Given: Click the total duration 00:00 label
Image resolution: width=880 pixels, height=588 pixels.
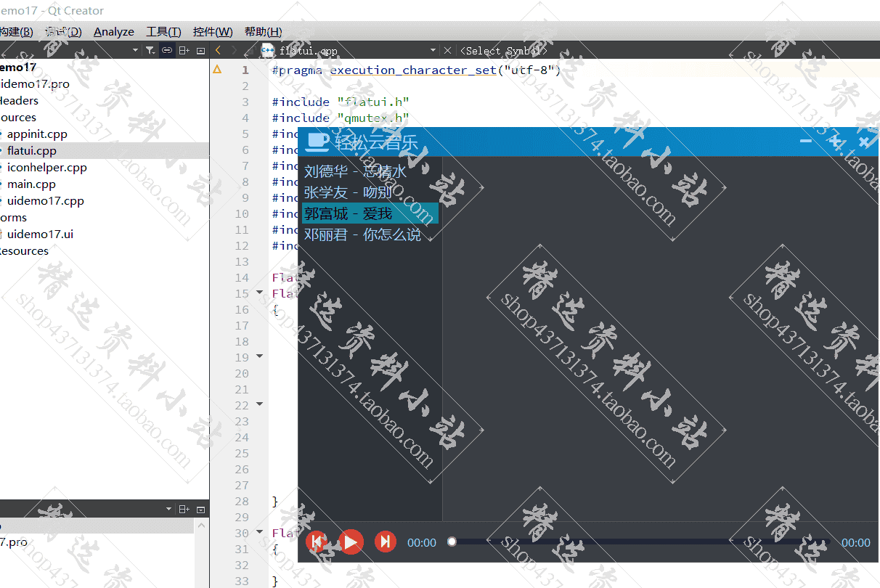Looking at the screenshot, I should click(856, 542).
